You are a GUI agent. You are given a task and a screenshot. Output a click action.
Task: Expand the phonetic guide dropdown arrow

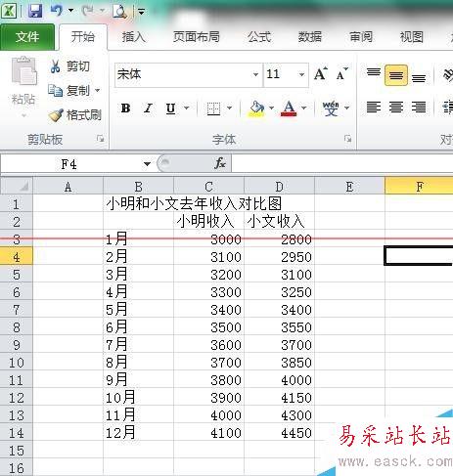346,108
